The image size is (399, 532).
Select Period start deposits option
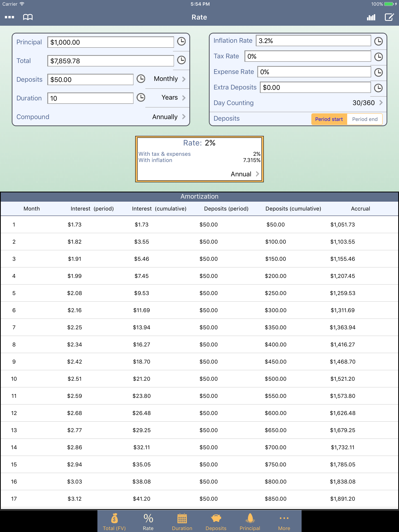tap(329, 119)
